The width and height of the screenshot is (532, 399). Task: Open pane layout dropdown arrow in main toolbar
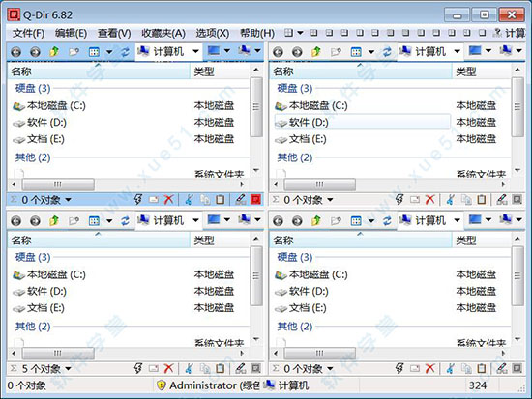[300, 33]
